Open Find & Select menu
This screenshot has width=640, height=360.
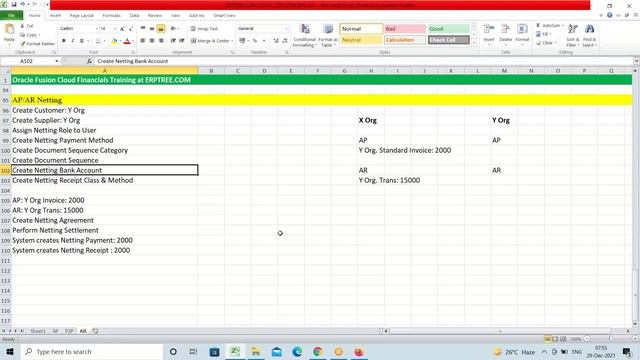(589, 36)
